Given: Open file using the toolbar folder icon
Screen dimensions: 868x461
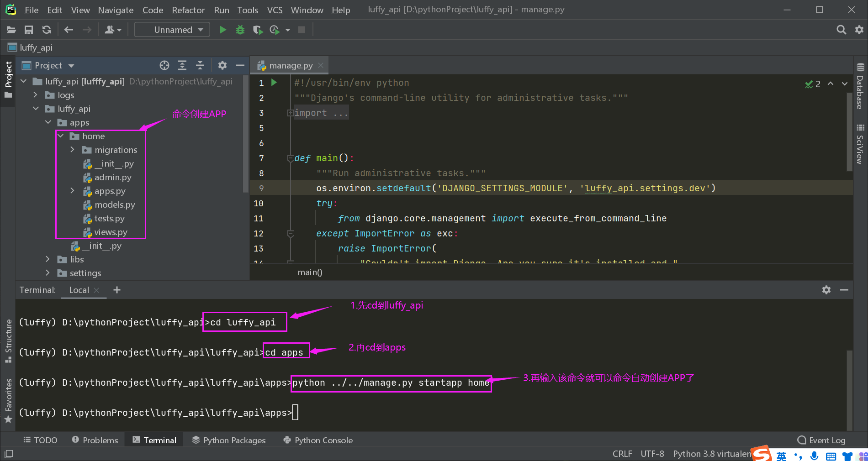Looking at the screenshot, I should (x=11, y=30).
